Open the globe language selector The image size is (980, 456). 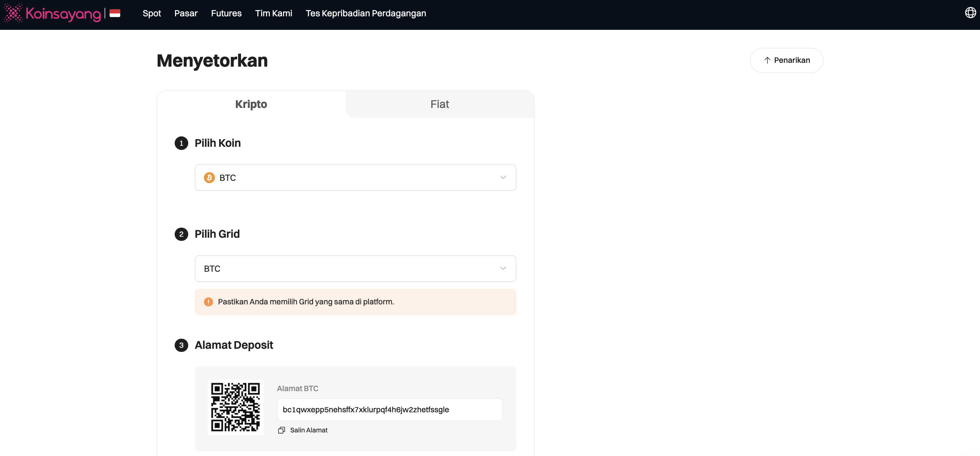click(970, 13)
